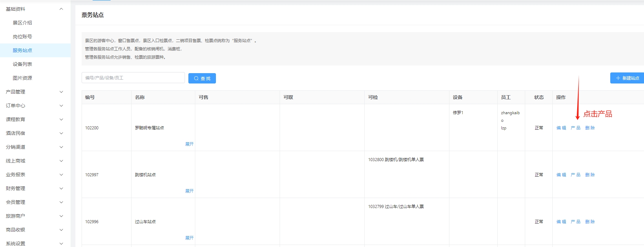Open the 景区介绍 menu item
Viewport: 644px width, 247px height.
[22, 23]
